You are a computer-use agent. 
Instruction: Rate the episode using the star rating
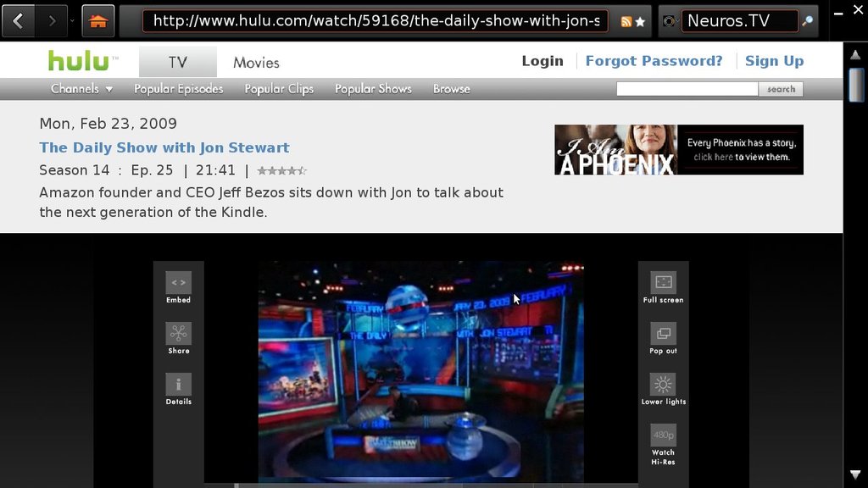281,170
